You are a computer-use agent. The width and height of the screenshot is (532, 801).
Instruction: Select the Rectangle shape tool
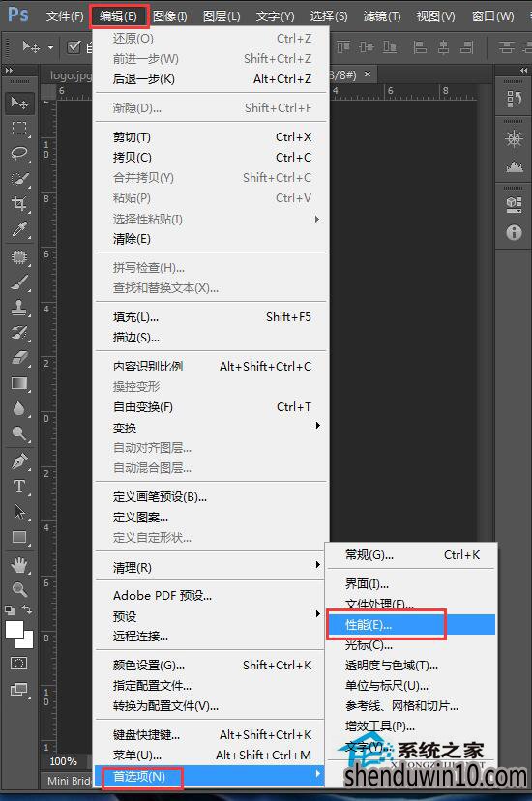[19, 537]
